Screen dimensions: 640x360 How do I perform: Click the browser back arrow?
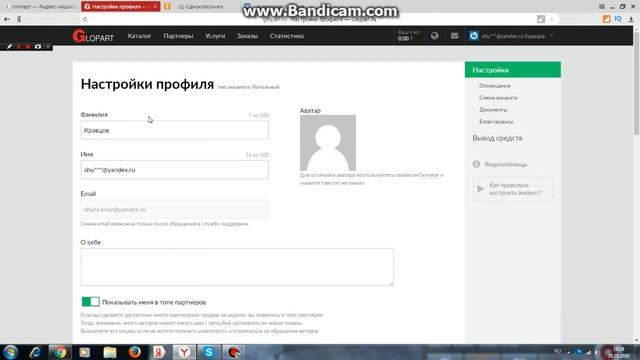click(7, 19)
